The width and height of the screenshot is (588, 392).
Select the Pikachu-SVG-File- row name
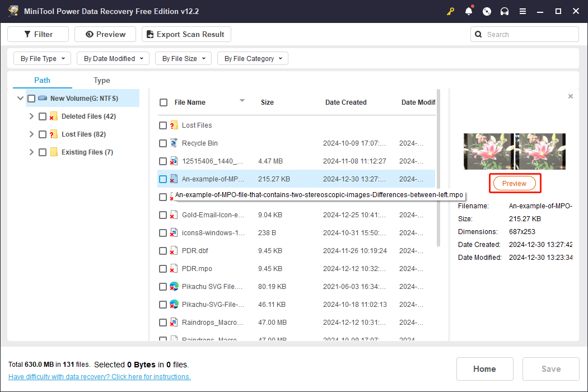coord(213,305)
